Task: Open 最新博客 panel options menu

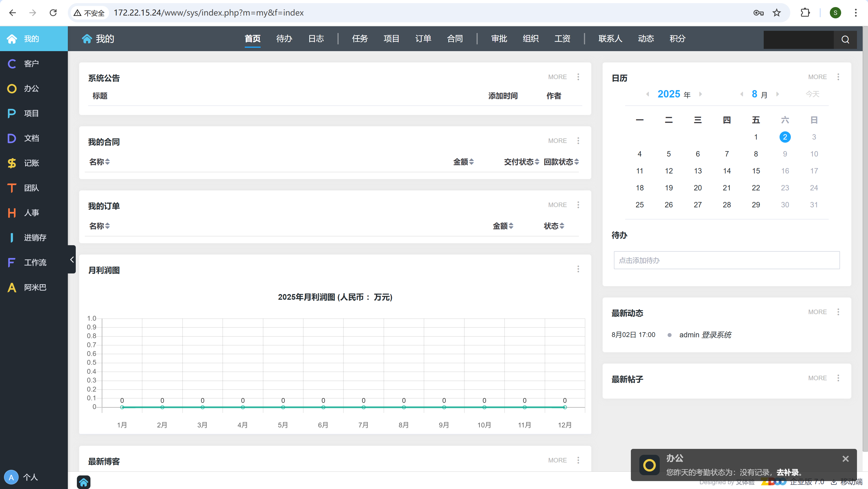Action: pos(578,460)
